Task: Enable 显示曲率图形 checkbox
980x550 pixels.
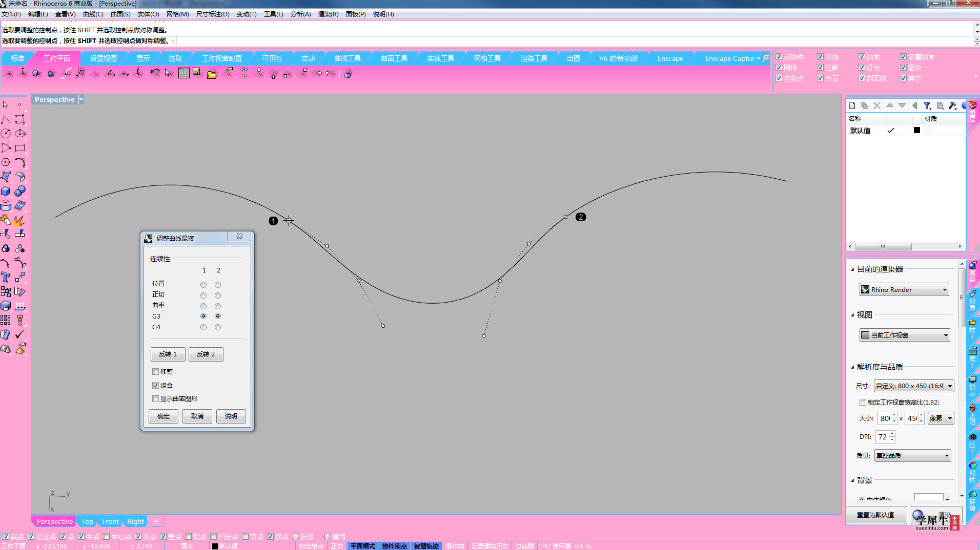Action: click(155, 398)
